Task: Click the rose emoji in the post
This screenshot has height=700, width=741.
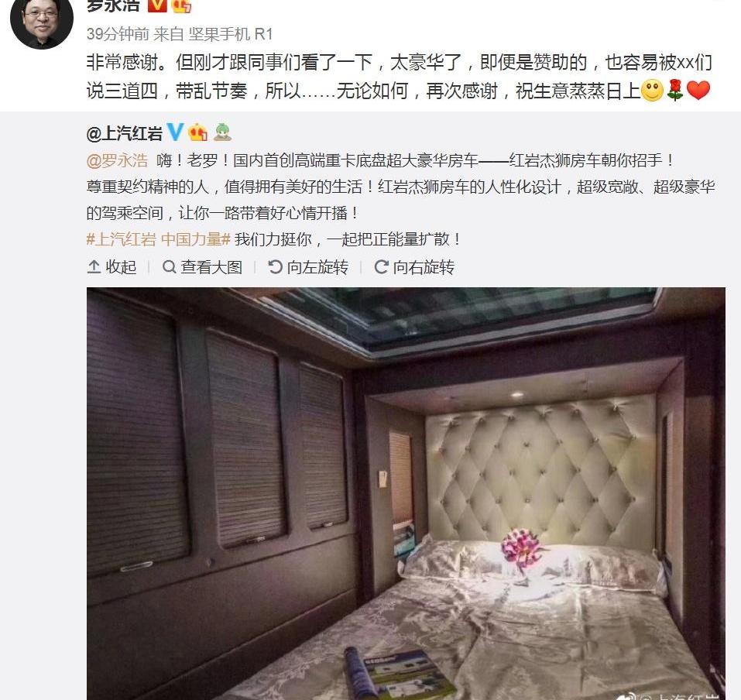Action: (675, 90)
